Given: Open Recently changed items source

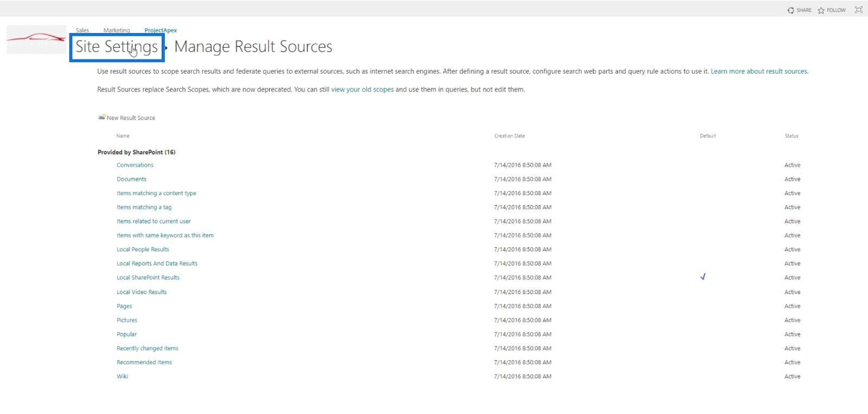Looking at the screenshot, I should 148,348.
